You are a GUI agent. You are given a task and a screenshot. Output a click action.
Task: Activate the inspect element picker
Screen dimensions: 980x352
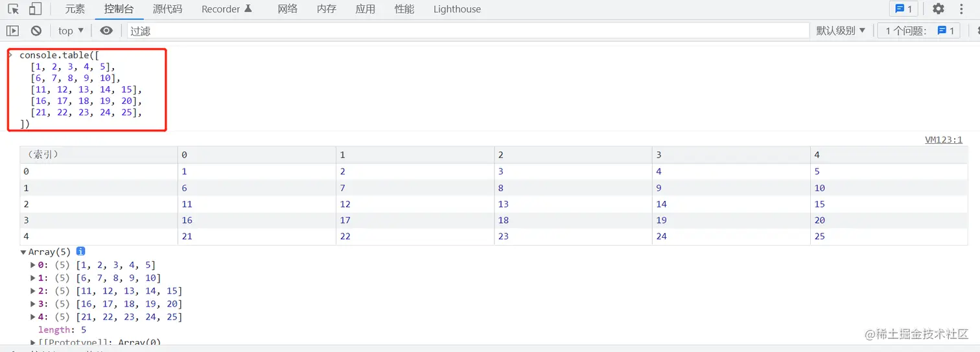click(13, 9)
